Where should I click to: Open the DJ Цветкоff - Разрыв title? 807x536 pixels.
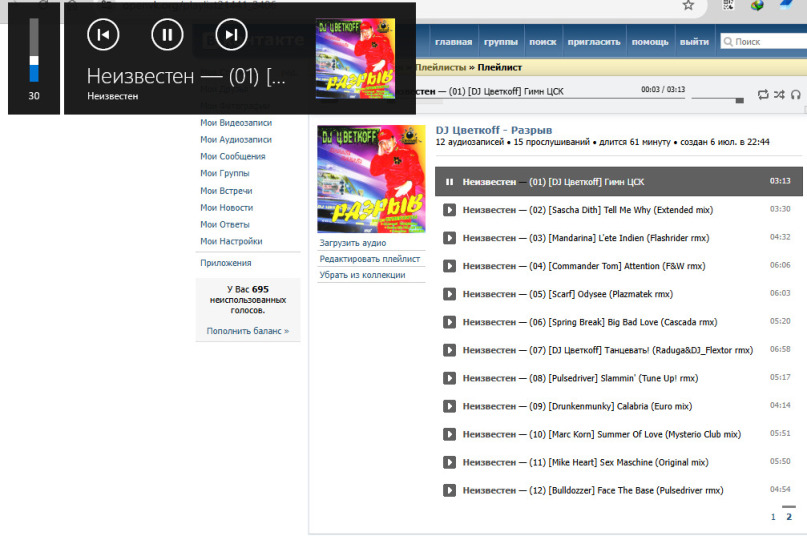click(x=494, y=130)
